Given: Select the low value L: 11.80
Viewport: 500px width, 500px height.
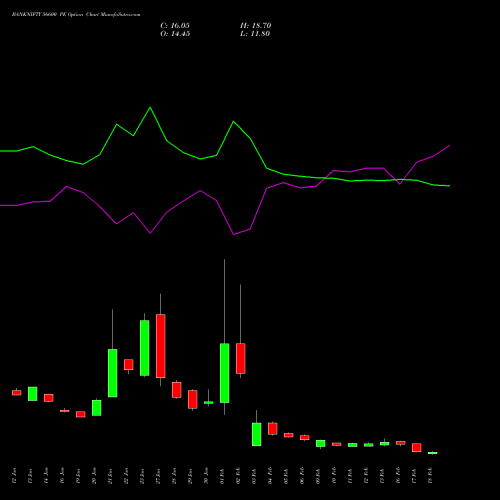Looking at the screenshot, I should pyautogui.click(x=255, y=34).
